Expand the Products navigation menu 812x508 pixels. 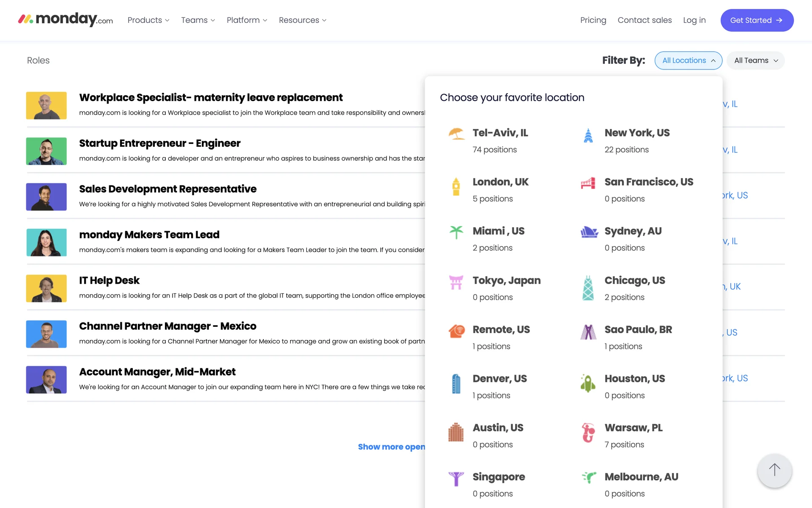coord(148,20)
